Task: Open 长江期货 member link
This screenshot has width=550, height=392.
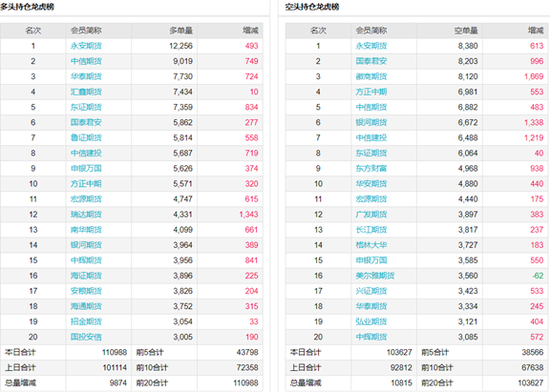Action: 371,230
